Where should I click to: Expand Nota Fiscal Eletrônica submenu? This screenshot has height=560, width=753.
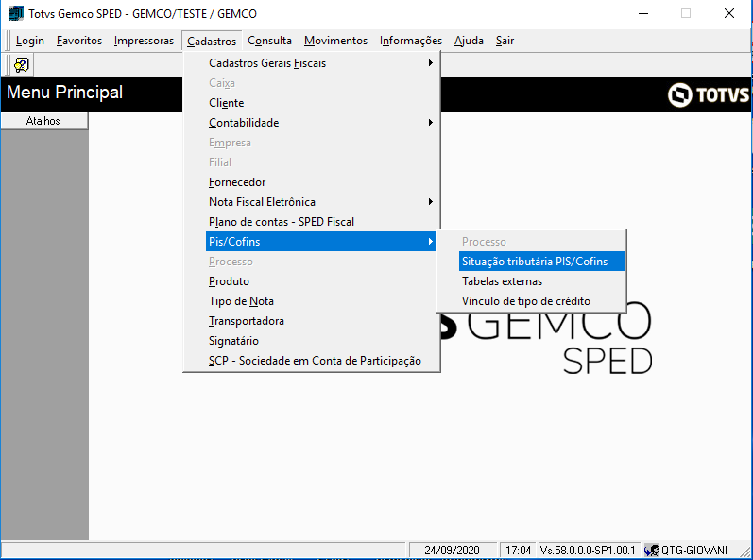(x=320, y=201)
